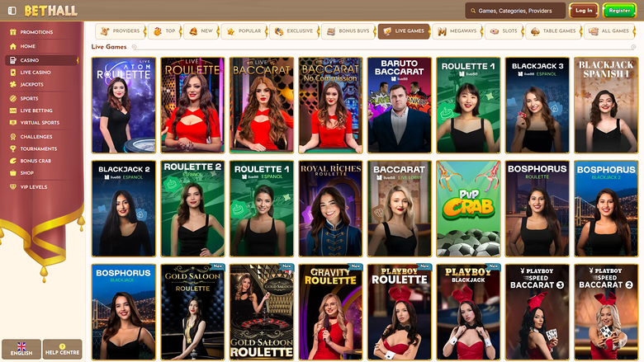Screen dimensions: 644x362
Task: Select the New category tab
Action: (201, 31)
